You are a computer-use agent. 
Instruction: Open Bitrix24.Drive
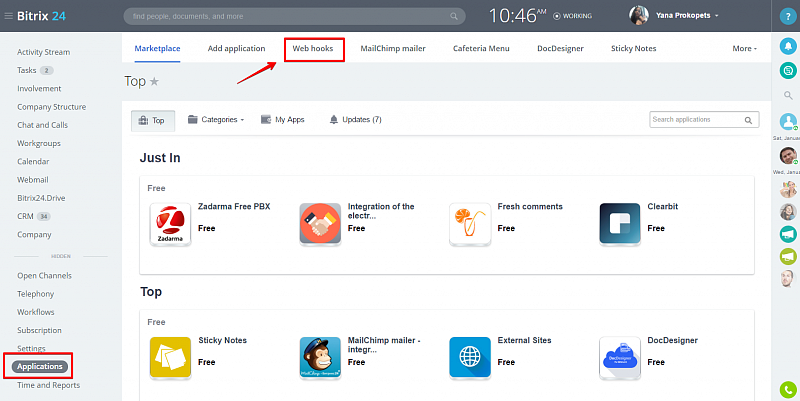(41, 198)
